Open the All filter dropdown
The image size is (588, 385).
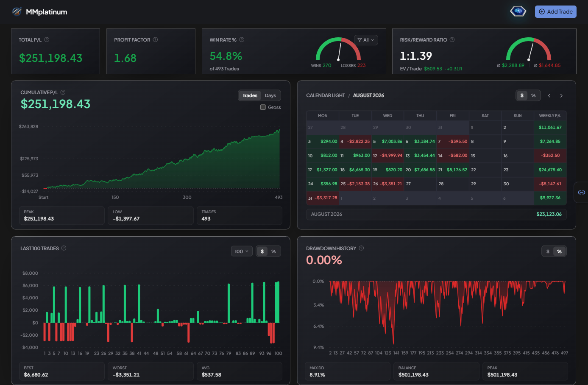366,40
